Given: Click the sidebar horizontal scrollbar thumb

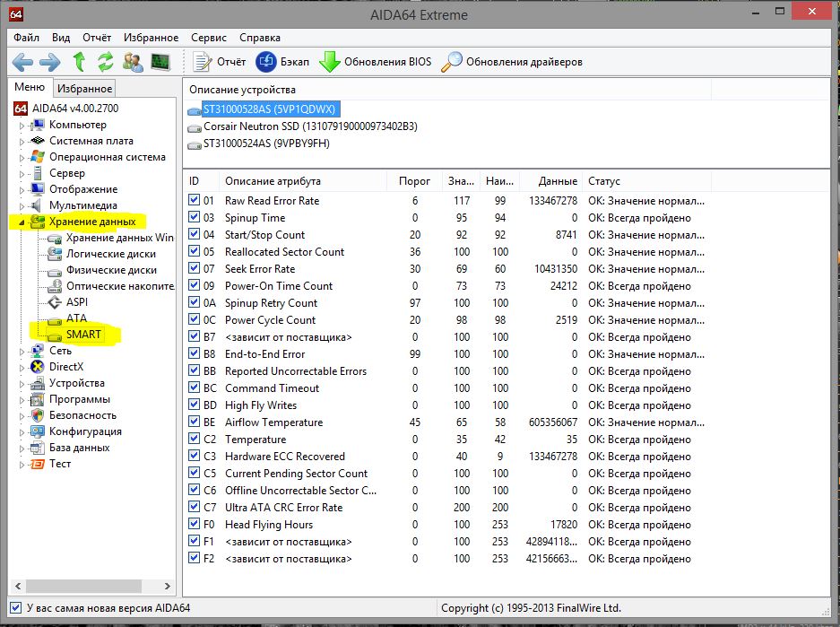Looking at the screenshot, I should click(83, 586).
